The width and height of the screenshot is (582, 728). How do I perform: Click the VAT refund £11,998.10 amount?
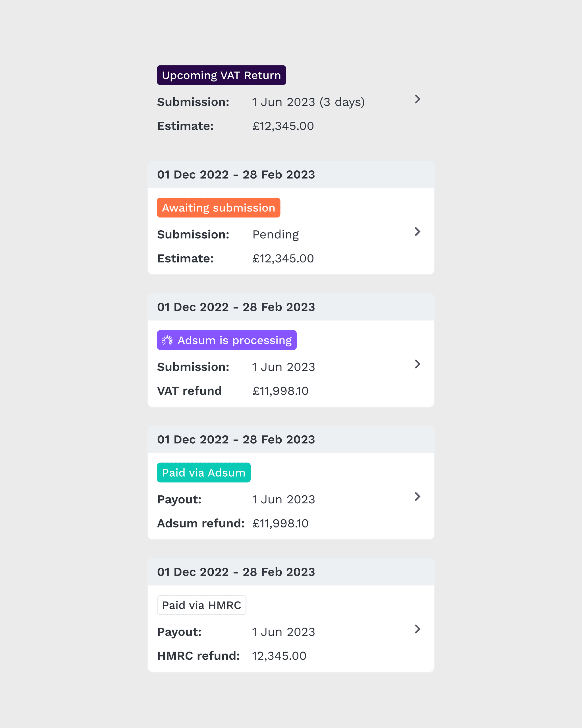(280, 391)
